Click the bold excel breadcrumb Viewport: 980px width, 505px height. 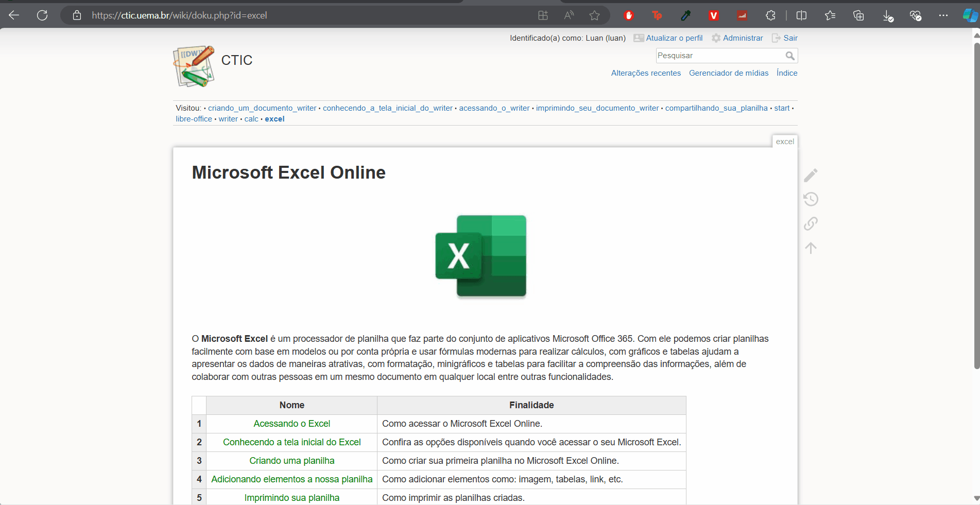click(274, 119)
